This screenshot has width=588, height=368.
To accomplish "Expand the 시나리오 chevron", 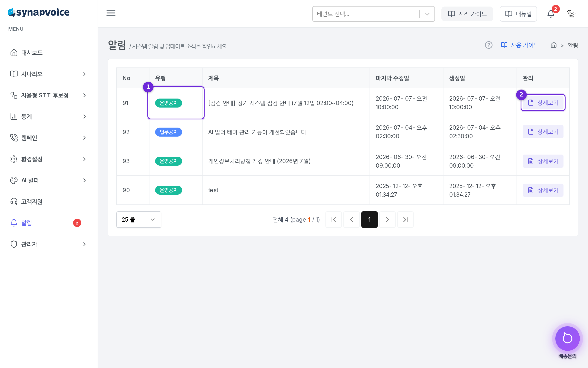I will click(84, 74).
